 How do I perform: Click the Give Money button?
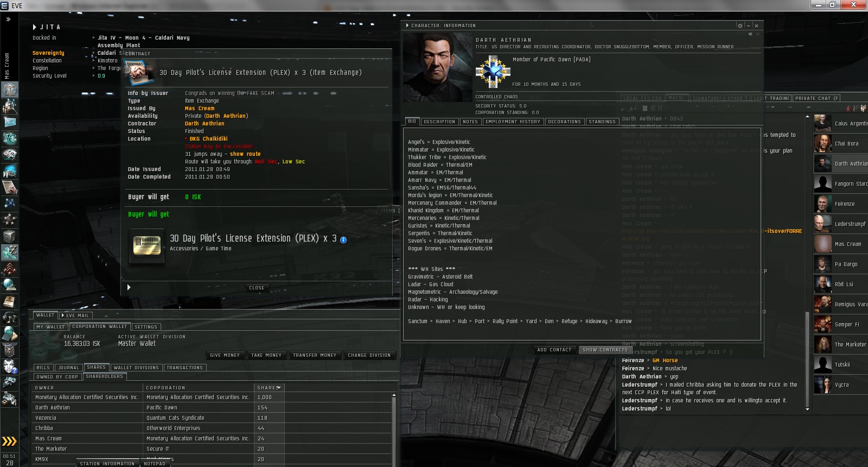pyautogui.click(x=225, y=355)
